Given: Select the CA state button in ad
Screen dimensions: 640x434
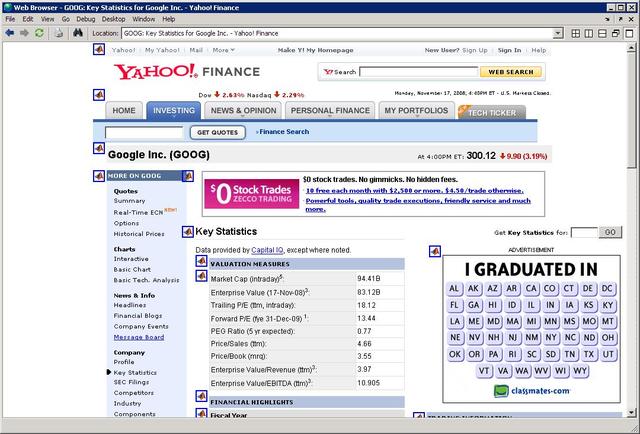Looking at the screenshot, I should pyautogui.click(x=531, y=289).
